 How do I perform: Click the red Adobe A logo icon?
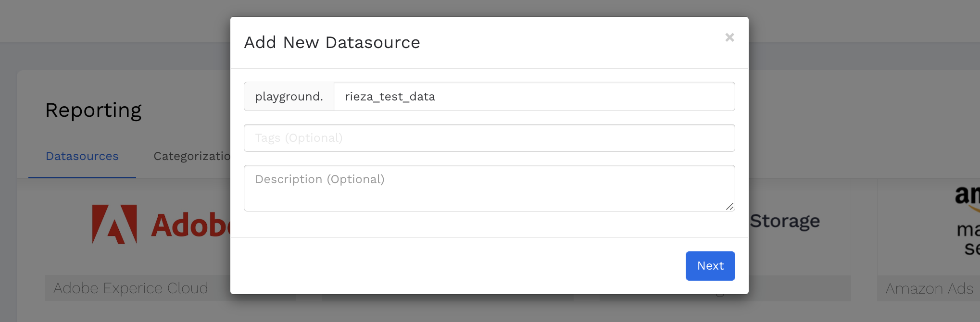(114, 224)
